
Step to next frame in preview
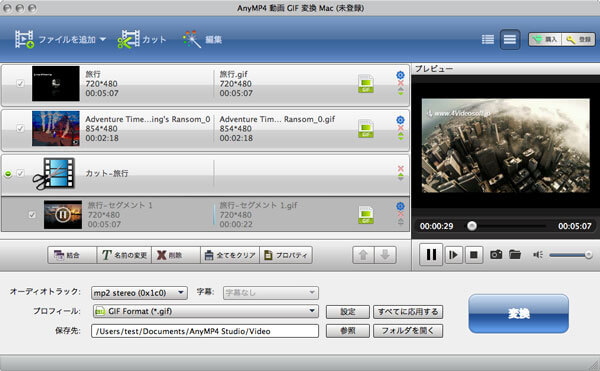[x=453, y=255]
